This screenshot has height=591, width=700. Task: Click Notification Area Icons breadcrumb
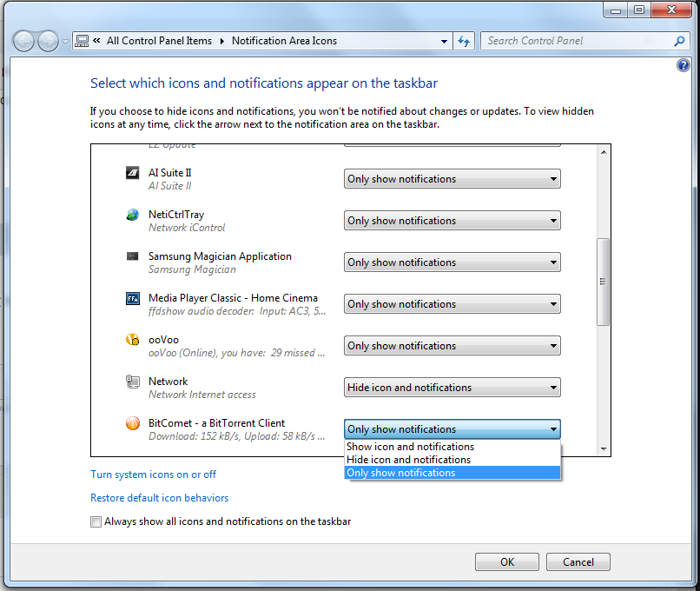(284, 41)
